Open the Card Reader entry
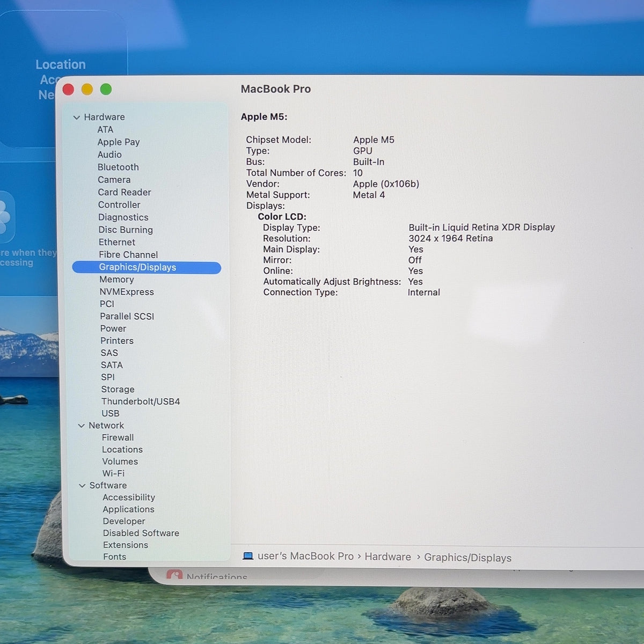The height and width of the screenshot is (644, 644). 125,192
